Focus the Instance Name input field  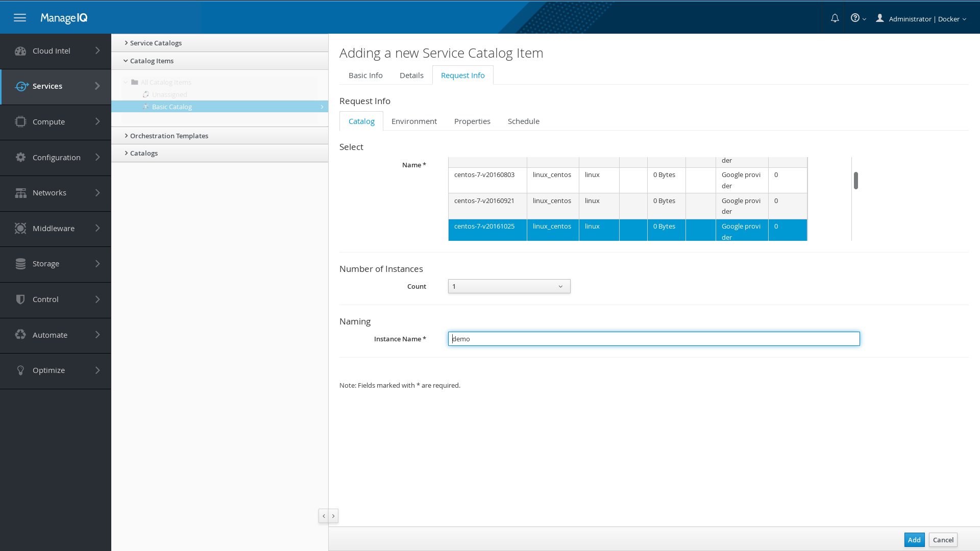[654, 339]
